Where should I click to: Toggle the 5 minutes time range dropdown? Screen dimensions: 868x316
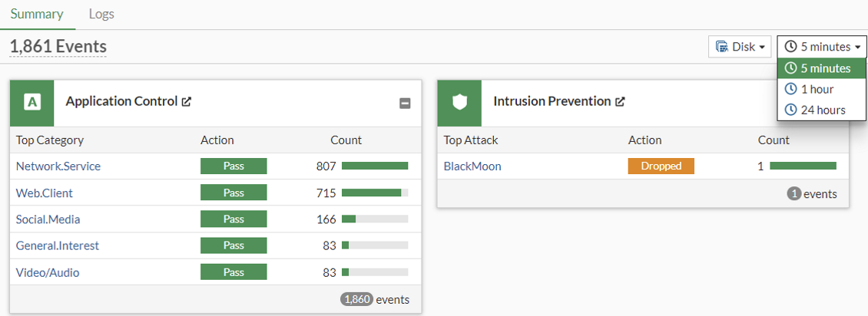coord(821,47)
